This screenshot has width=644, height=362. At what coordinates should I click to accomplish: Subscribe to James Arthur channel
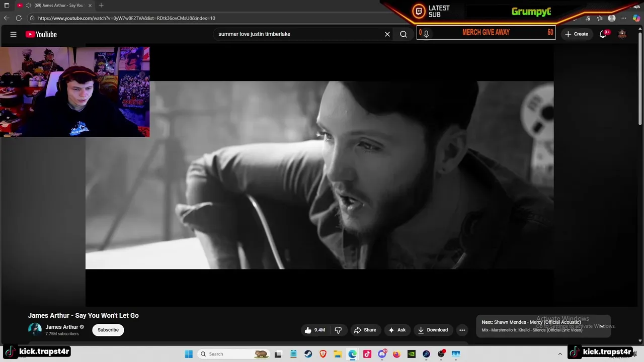(x=108, y=330)
